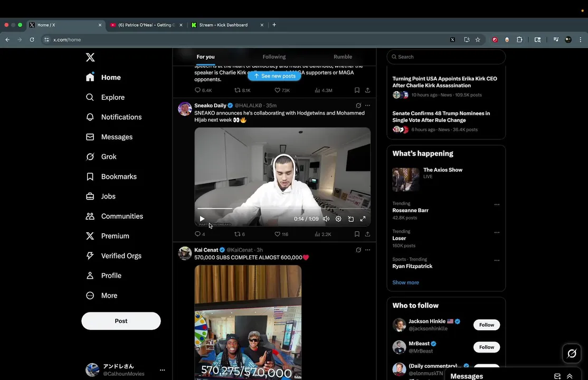The width and height of the screenshot is (588, 380).
Task: Open the Jobs page
Action: coord(100,196)
